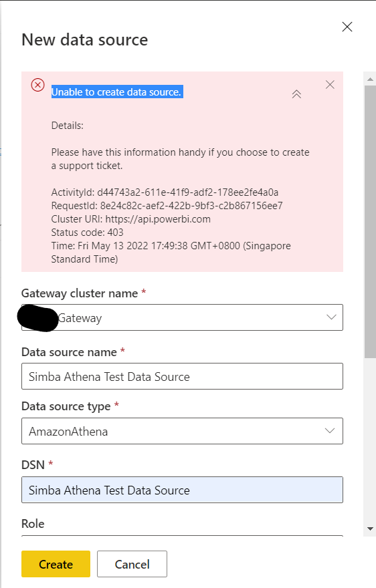Click the Cluster URI line
376x588 pixels.
pos(130,219)
